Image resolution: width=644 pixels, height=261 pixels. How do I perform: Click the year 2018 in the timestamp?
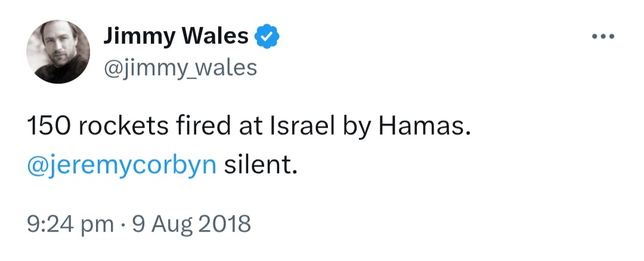tap(224, 223)
